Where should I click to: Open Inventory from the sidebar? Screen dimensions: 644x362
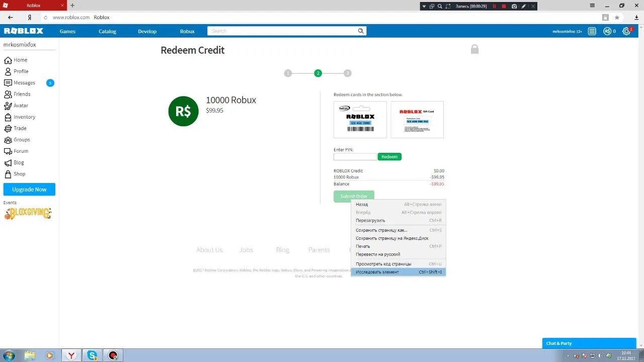(x=24, y=117)
